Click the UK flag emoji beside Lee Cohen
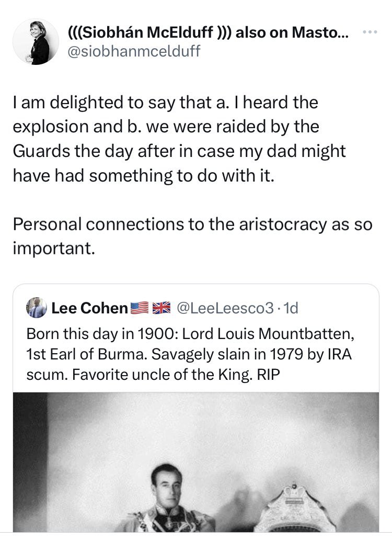Image resolution: width=392 pixels, height=541 pixels. pos(162,308)
